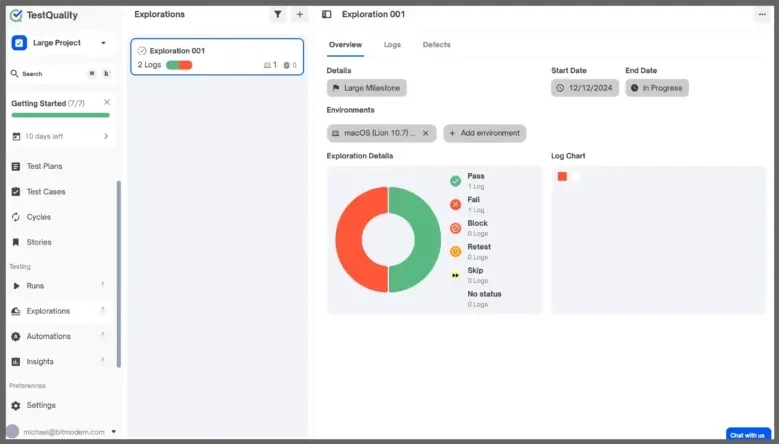Switch to the Logs tab

coord(392,45)
